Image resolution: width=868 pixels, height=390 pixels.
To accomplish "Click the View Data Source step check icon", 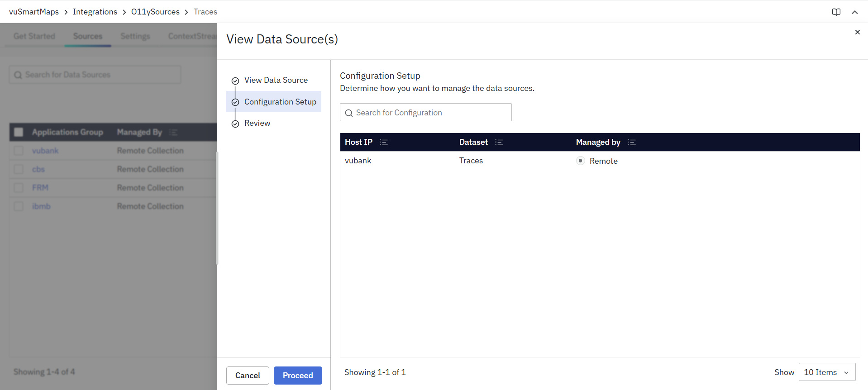I will click(x=235, y=81).
